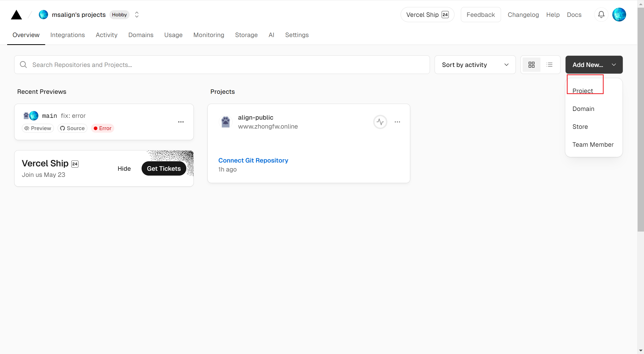
Task: Click the red Error status badge
Action: pos(102,128)
